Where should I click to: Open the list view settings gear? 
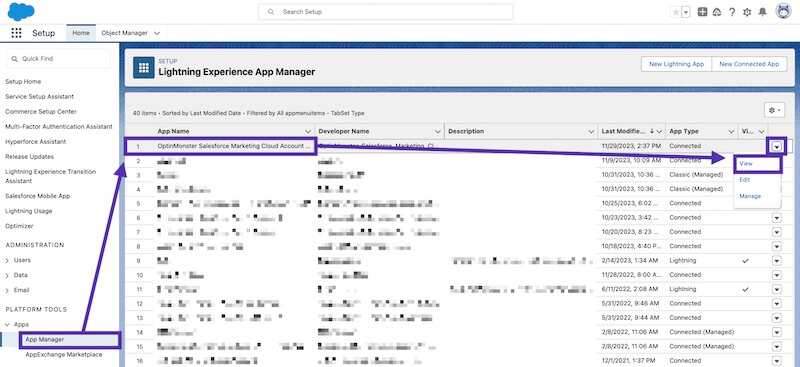tap(774, 110)
